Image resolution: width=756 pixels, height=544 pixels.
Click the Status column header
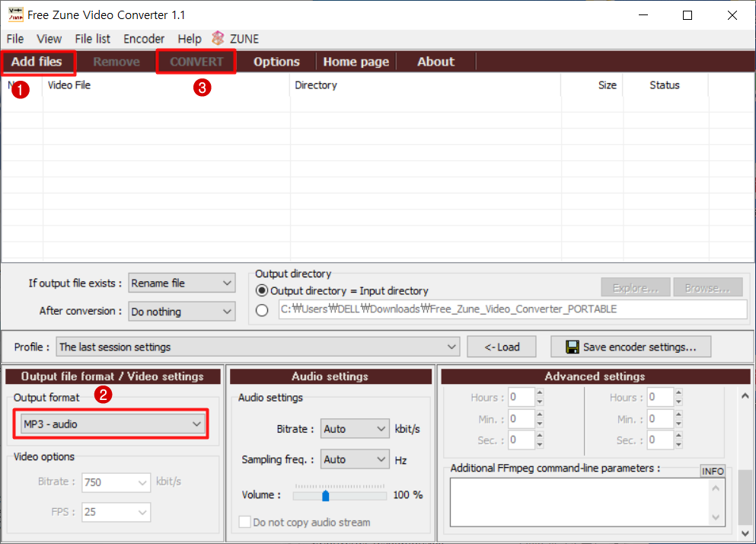coord(665,85)
